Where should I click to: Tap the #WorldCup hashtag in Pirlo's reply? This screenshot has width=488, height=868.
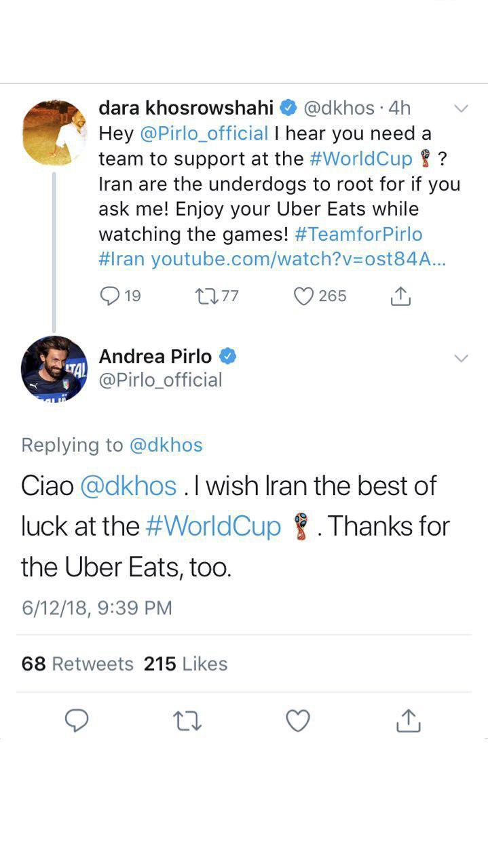pyautogui.click(x=213, y=527)
